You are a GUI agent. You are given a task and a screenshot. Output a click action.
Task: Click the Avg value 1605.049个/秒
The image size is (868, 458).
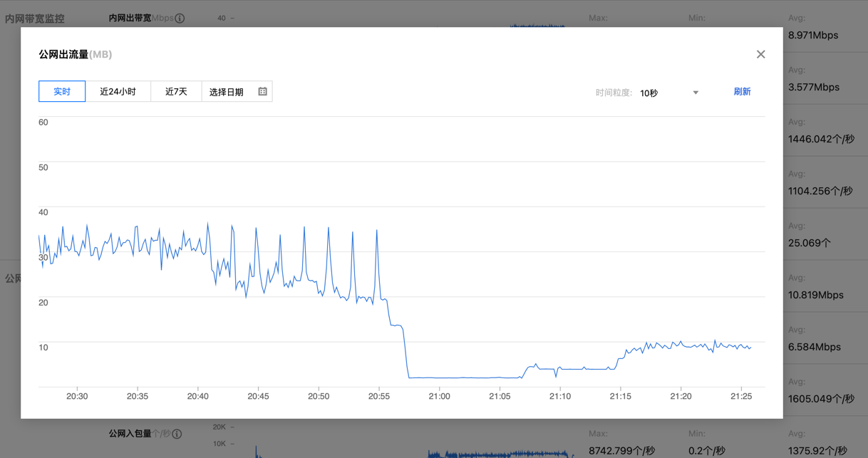click(821, 399)
